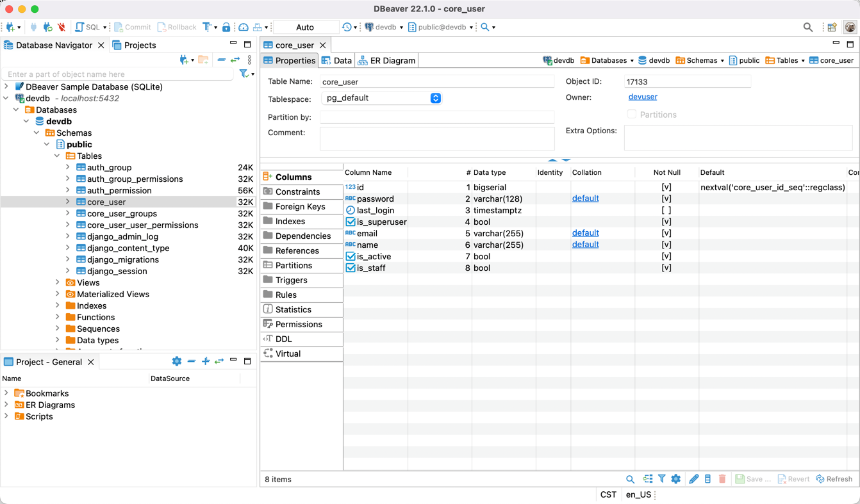
Task: Click the pencil edit icon in bottom toolbar
Action: tap(693, 479)
